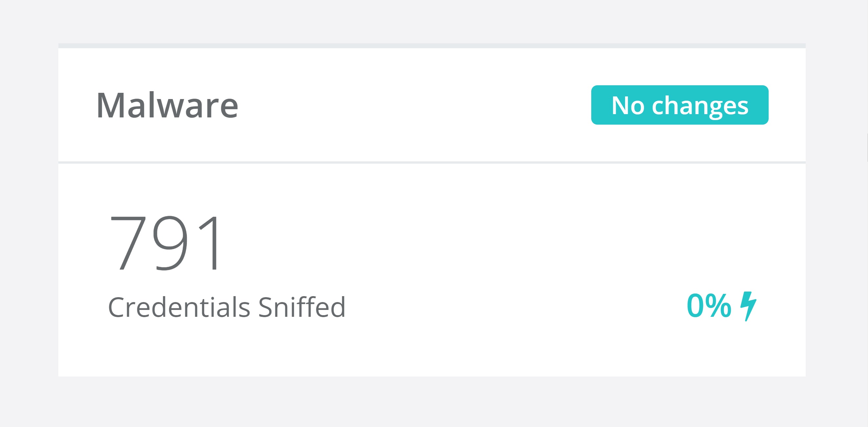Image resolution: width=868 pixels, height=427 pixels.
Task: Click the divider line under the card header
Action: tap(432, 162)
